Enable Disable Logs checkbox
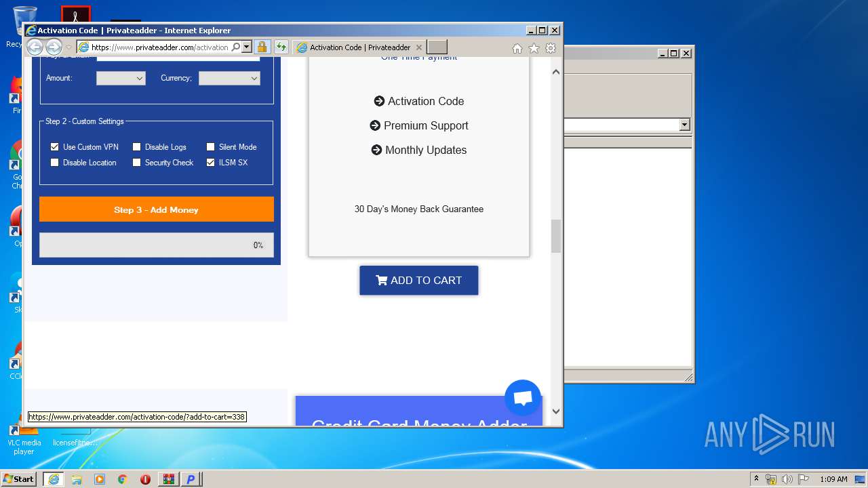This screenshot has height=488, width=868. (x=136, y=146)
